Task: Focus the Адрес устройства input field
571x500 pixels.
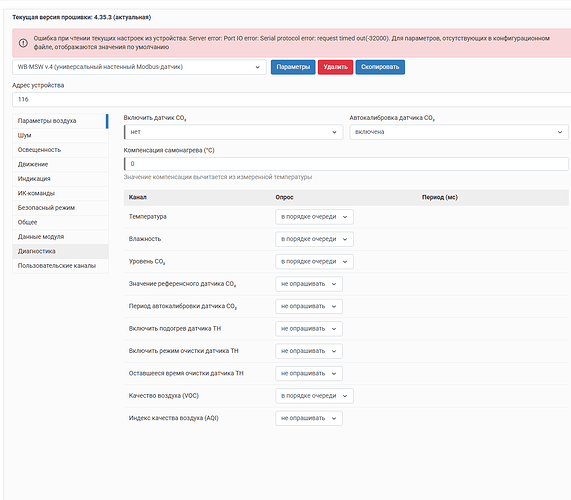Action: tap(291, 99)
